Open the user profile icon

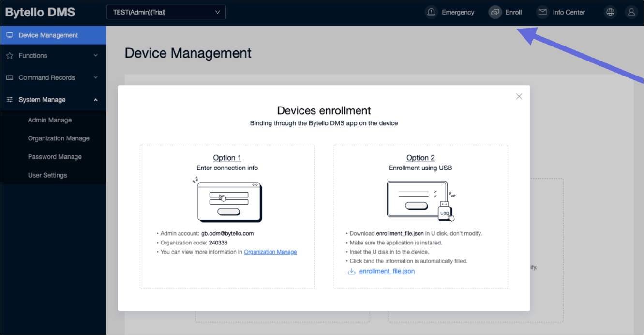pos(631,13)
